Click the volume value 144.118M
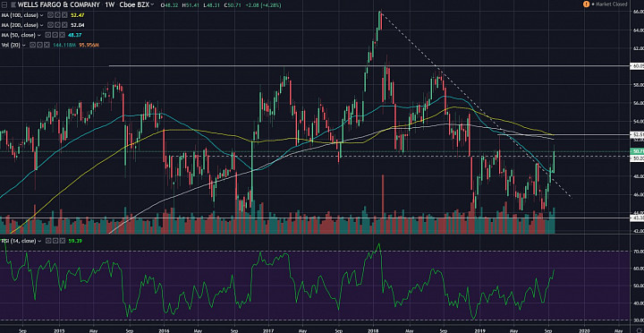The width and height of the screenshot is (644, 333). [64, 45]
